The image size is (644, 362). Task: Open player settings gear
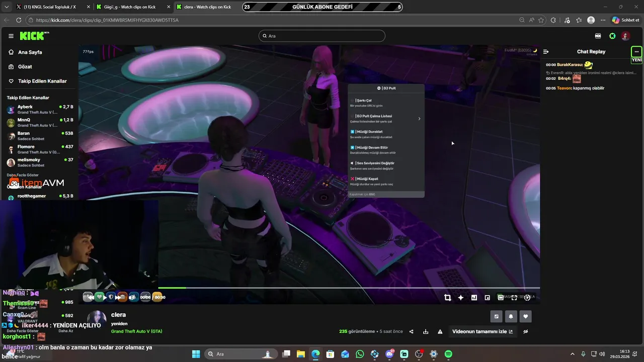click(x=527, y=298)
